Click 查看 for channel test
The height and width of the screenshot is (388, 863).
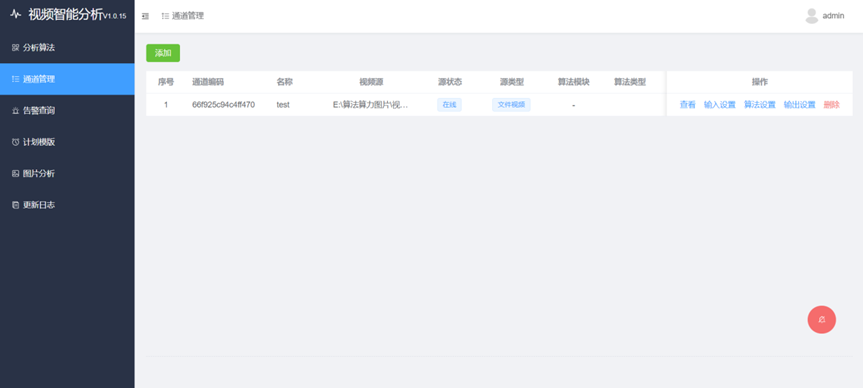click(x=687, y=105)
